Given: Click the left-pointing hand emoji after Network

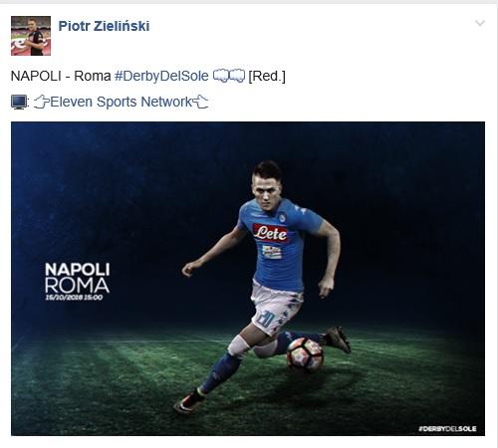Looking at the screenshot, I should click(x=200, y=102).
